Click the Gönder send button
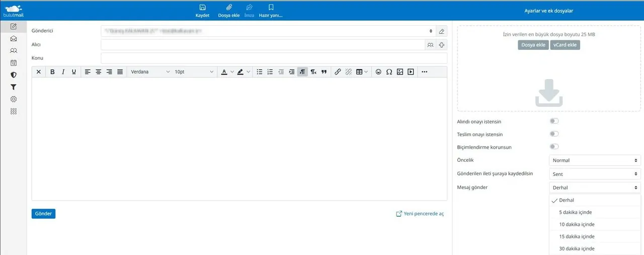Screen dimensions: 644x255 pos(43,214)
